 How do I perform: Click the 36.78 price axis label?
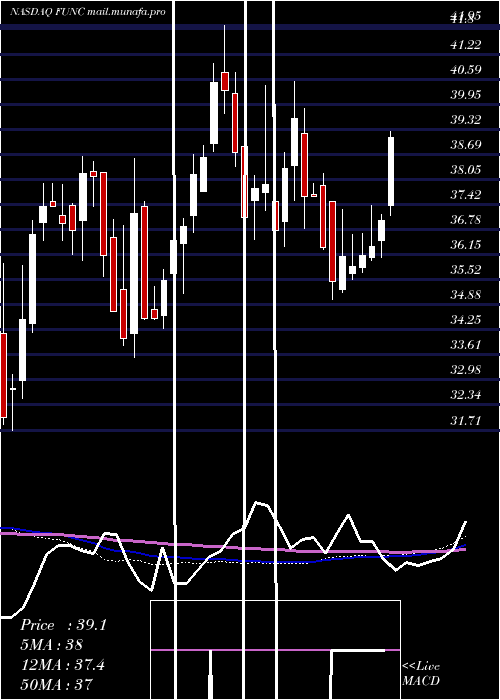466,220
